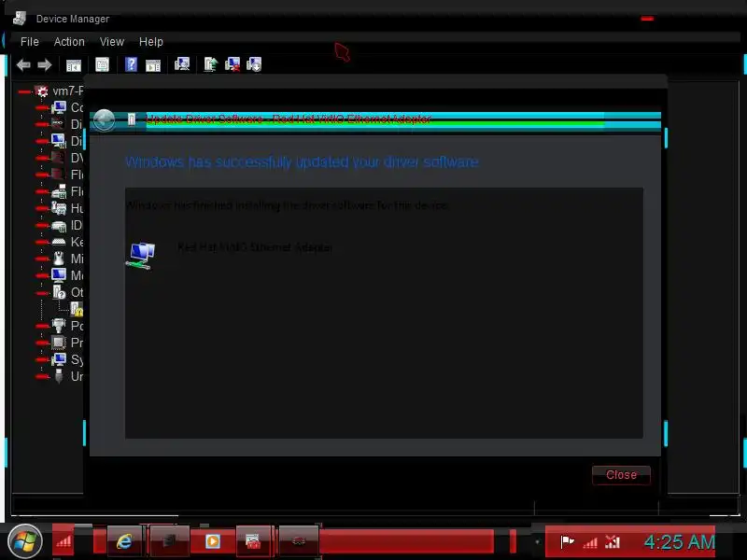Open the Properties toolbar icon

point(102,64)
